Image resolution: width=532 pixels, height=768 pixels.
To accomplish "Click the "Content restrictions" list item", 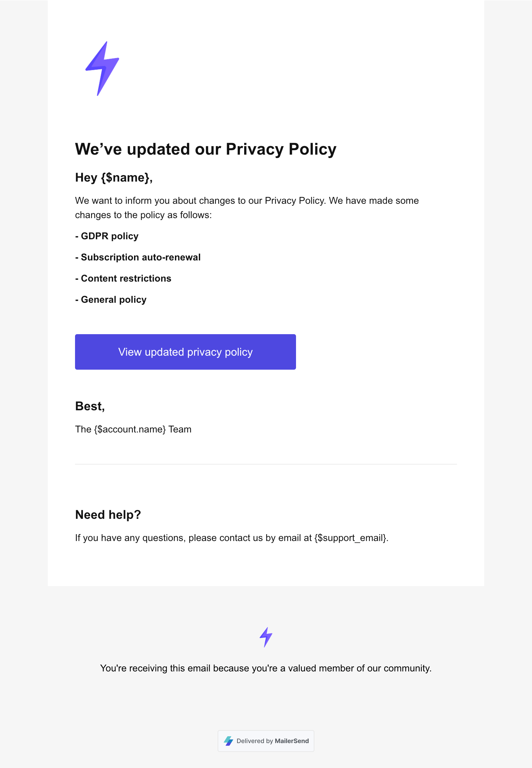I will pyautogui.click(x=123, y=279).
